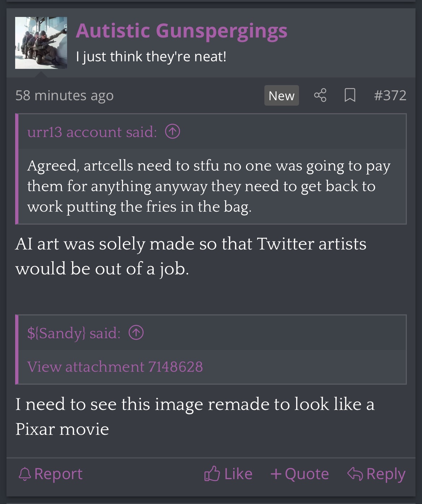Click the "58 minutes ago" timestamp

[x=65, y=96]
